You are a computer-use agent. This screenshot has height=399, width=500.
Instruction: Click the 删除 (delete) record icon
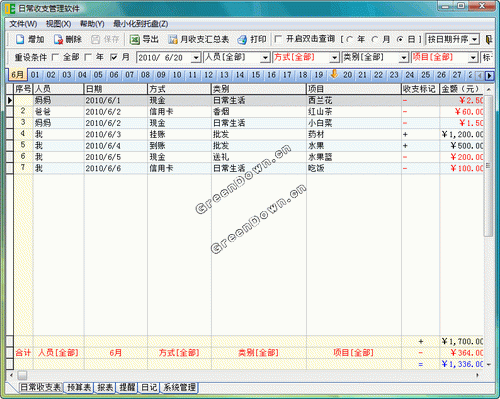point(58,39)
